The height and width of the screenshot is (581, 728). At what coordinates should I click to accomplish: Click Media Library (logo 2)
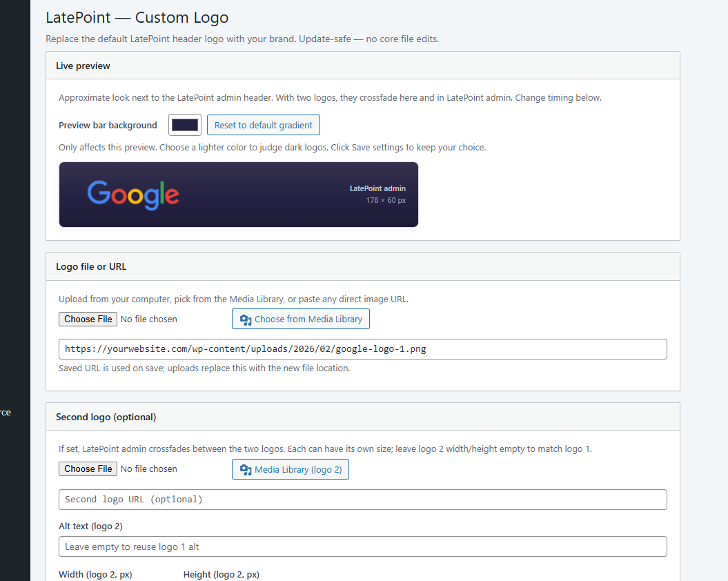click(x=290, y=469)
